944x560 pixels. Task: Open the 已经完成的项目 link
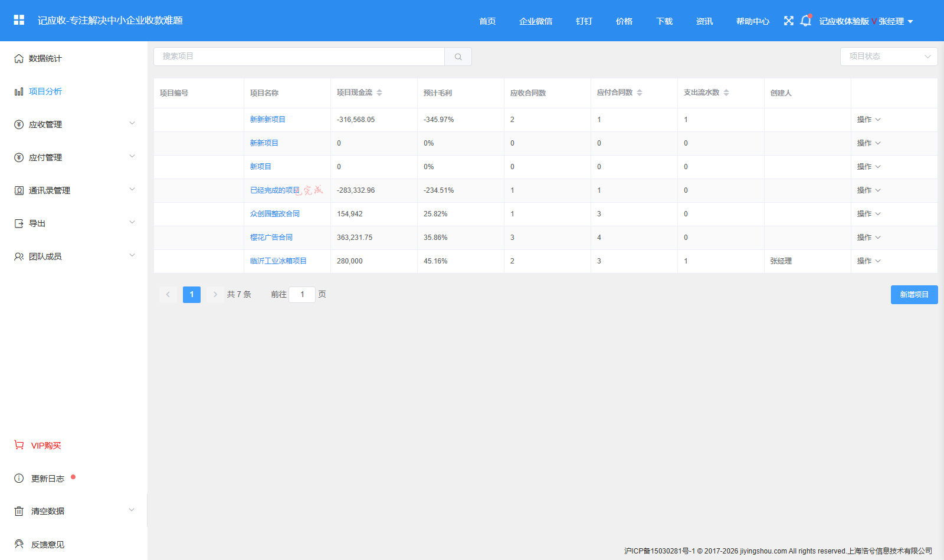(275, 190)
